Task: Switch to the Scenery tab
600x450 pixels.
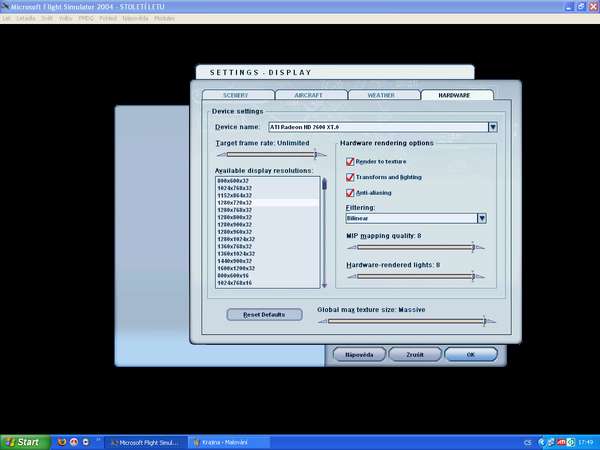Action: click(238, 95)
